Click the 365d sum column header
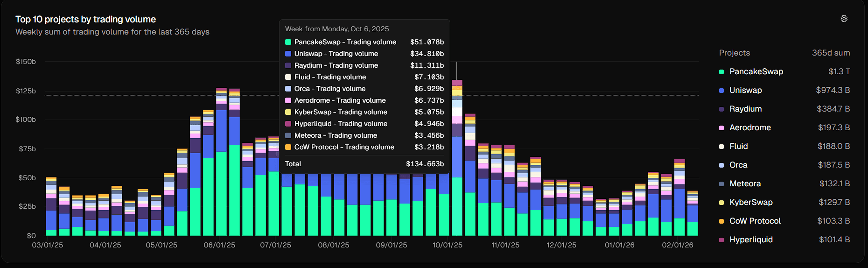Viewport: 868px width, 268px height. tap(831, 53)
